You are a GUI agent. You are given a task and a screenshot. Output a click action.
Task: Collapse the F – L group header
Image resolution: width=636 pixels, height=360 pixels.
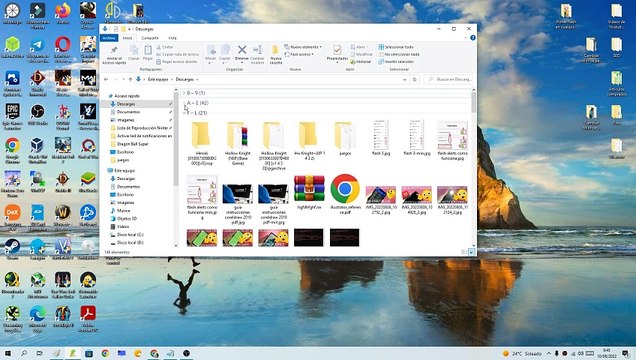pos(325,113)
